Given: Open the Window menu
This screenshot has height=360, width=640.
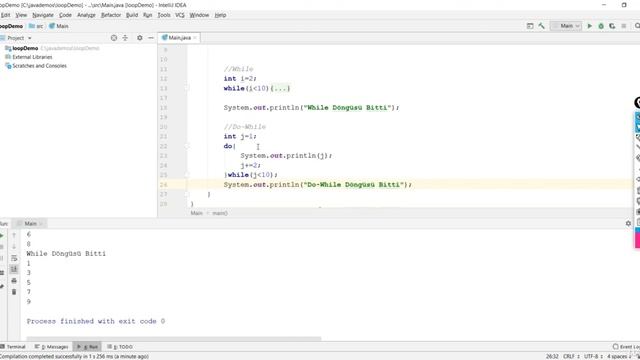Looking at the screenshot, I should pos(199,15).
